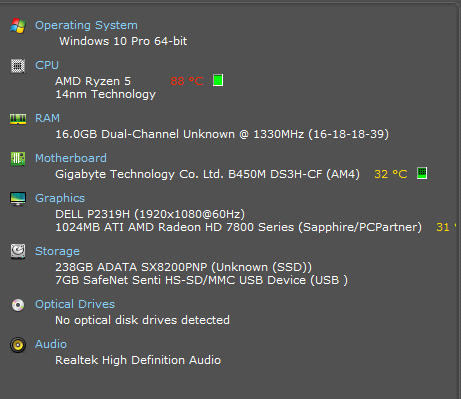Click the CPU chip icon

coord(18,66)
